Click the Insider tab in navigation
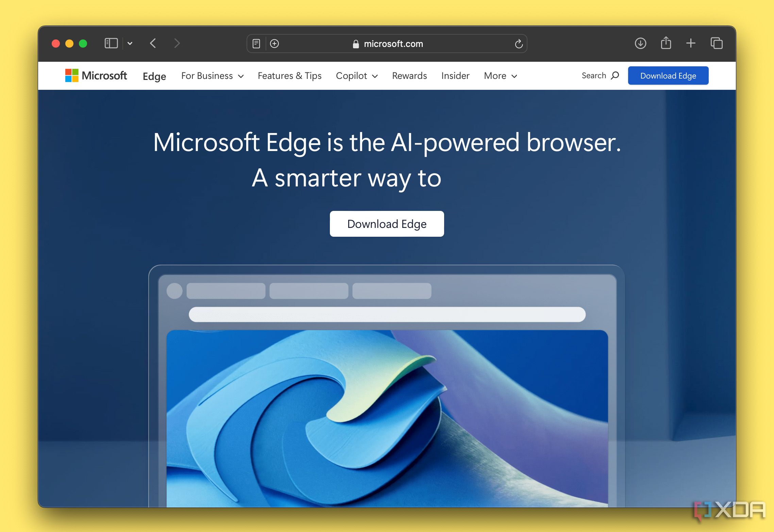 (456, 76)
